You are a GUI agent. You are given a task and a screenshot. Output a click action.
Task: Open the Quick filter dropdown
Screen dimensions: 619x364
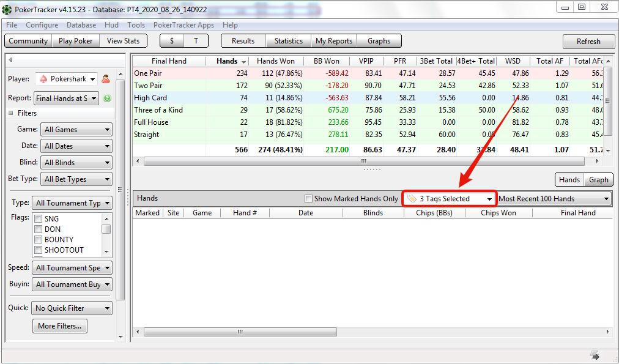(72, 308)
